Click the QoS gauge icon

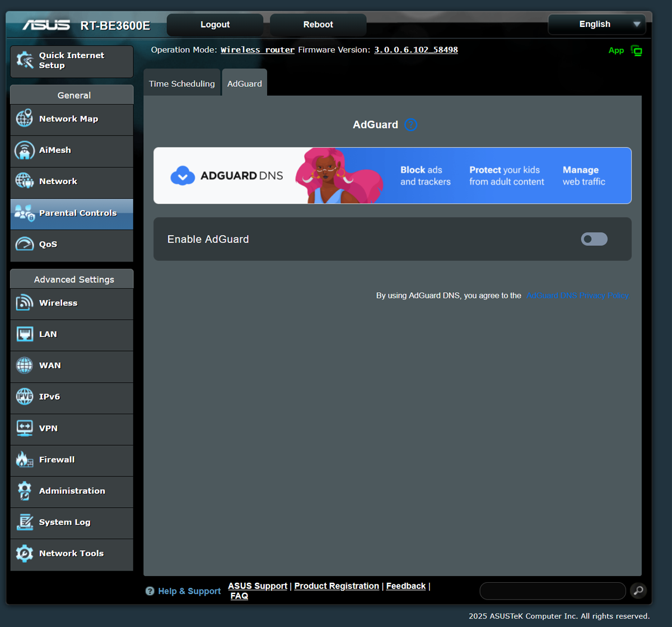[24, 244]
